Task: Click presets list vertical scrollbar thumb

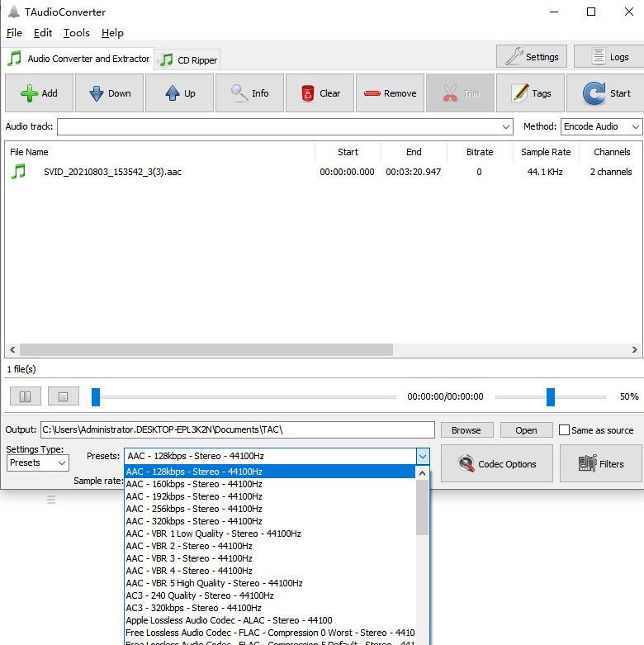Action: coord(422,508)
